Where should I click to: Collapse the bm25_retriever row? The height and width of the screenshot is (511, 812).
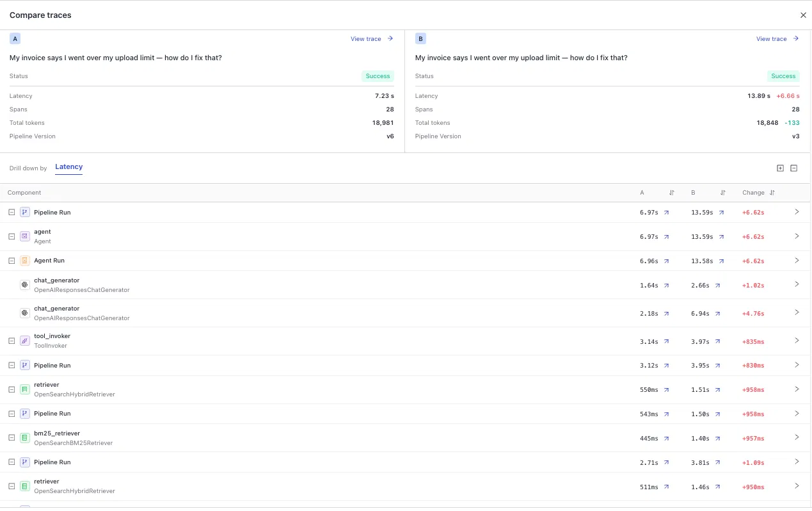click(x=12, y=438)
